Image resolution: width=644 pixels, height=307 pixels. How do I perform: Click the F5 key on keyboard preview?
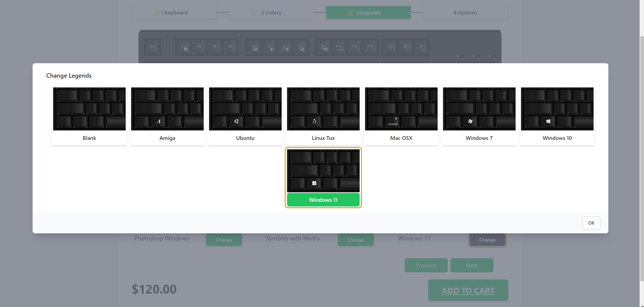point(254,47)
